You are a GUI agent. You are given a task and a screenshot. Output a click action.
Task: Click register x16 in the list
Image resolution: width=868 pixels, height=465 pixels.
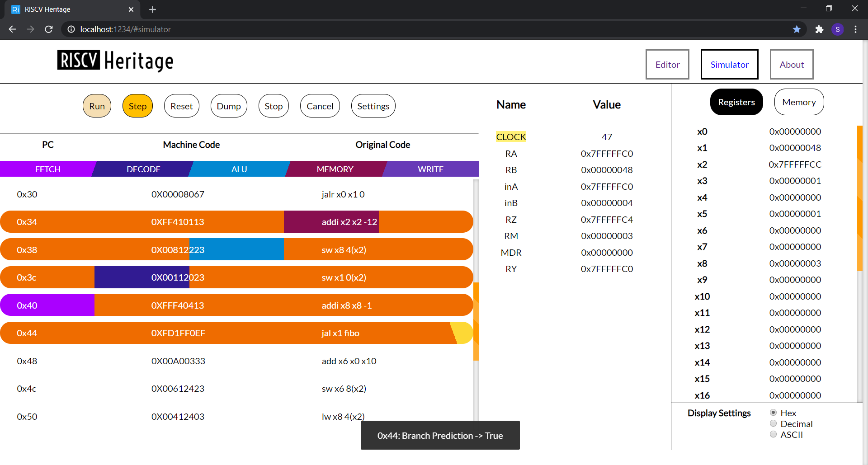[x=702, y=395]
